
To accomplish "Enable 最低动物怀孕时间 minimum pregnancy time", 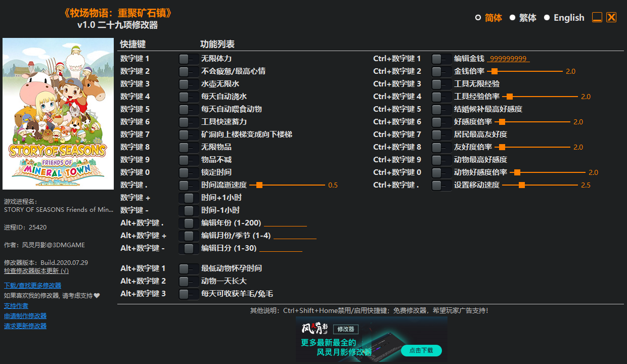I will 188,268.
